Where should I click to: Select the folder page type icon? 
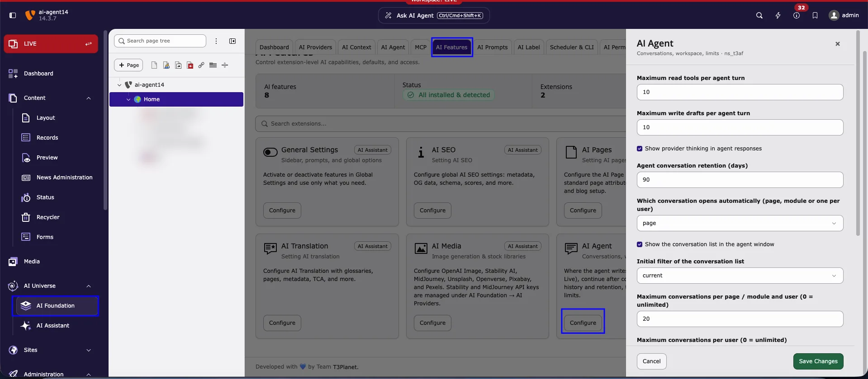[213, 66]
